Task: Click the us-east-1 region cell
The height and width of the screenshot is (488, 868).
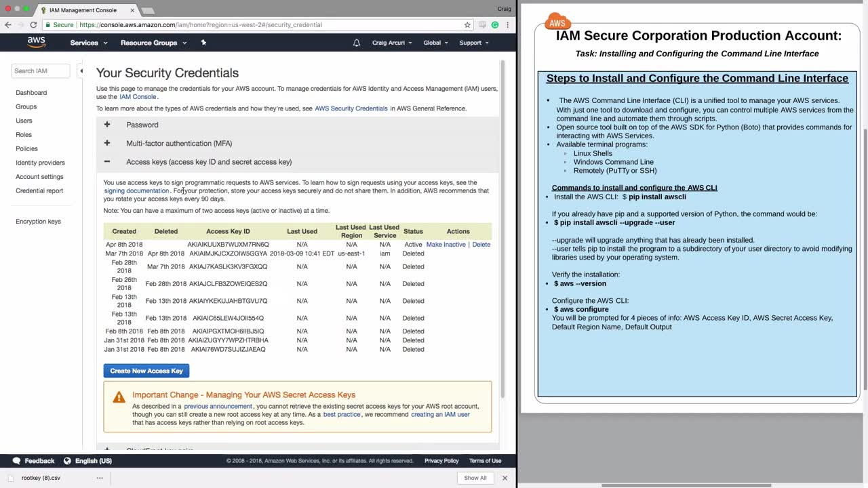Action: tap(351, 253)
